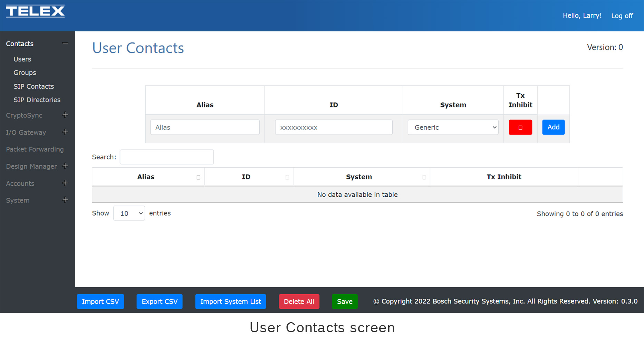Open SIP Contacts page
This screenshot has height=345, width=644.
(x=34, y=86)
